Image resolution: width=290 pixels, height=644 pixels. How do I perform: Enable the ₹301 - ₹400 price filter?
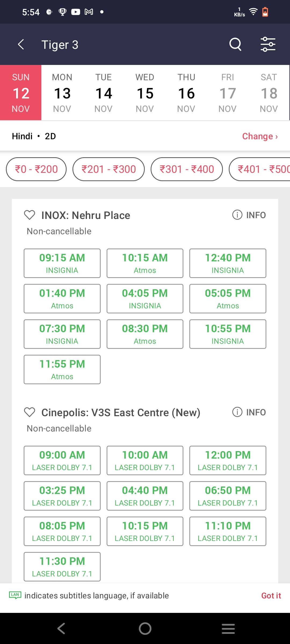coord(187,169)
